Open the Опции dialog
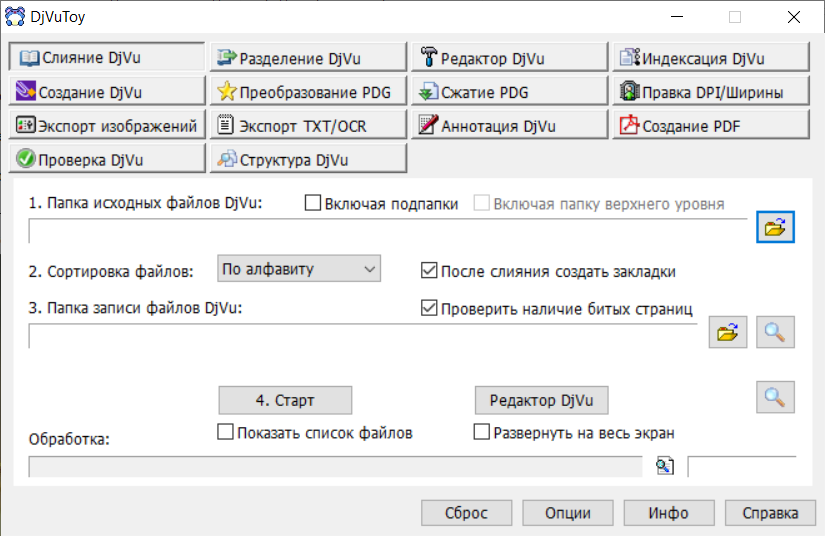Viewport: 825px width, 536px height. click(568, 513)
